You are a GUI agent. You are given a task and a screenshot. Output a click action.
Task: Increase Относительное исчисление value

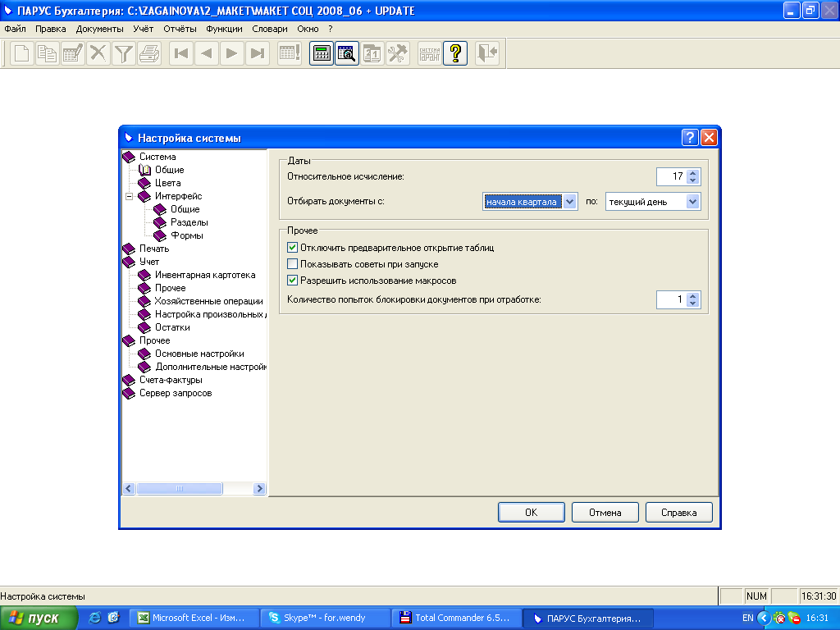693,172
